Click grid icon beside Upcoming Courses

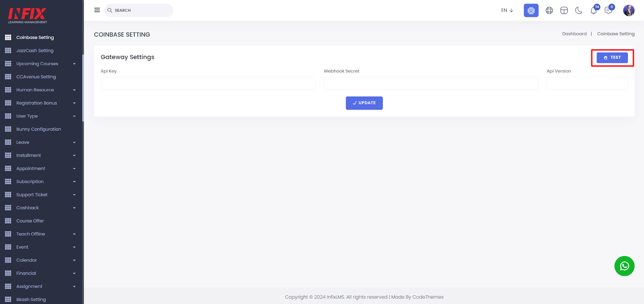click(8, 64)
